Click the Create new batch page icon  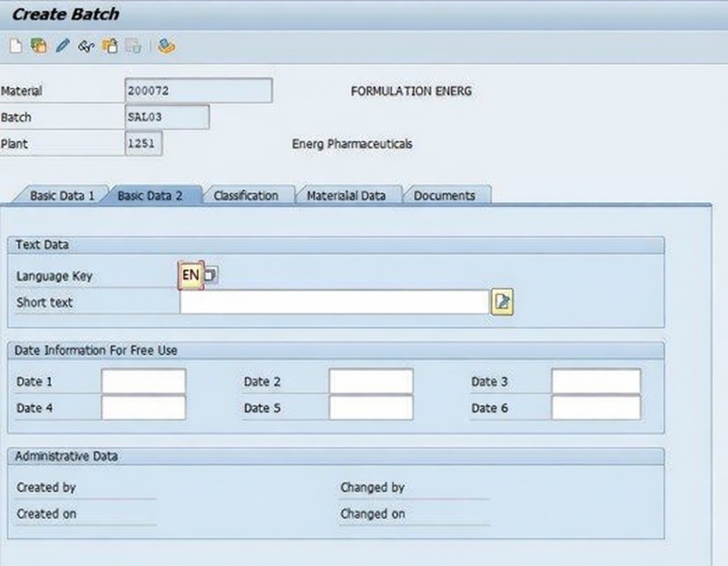[x=16, y=46]
